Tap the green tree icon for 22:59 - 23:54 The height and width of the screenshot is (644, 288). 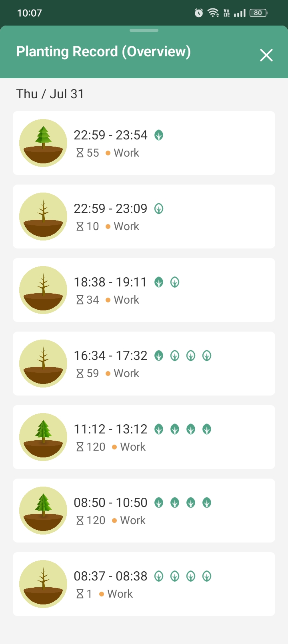43,143
